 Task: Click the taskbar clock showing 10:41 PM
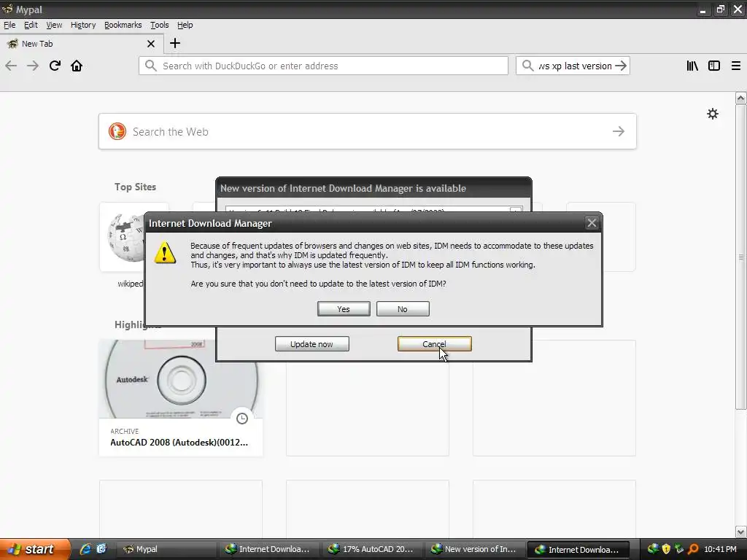point(720,549)
